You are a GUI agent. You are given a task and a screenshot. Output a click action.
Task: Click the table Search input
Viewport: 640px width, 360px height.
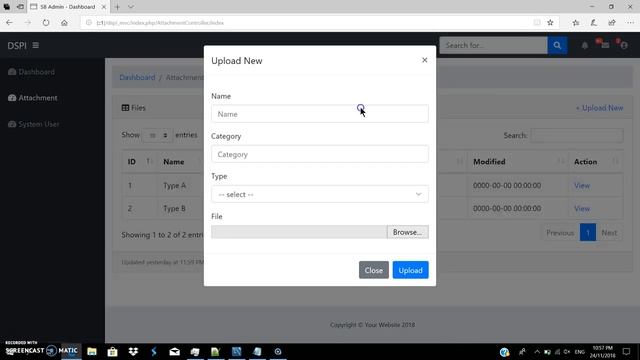tap(576, 135)
